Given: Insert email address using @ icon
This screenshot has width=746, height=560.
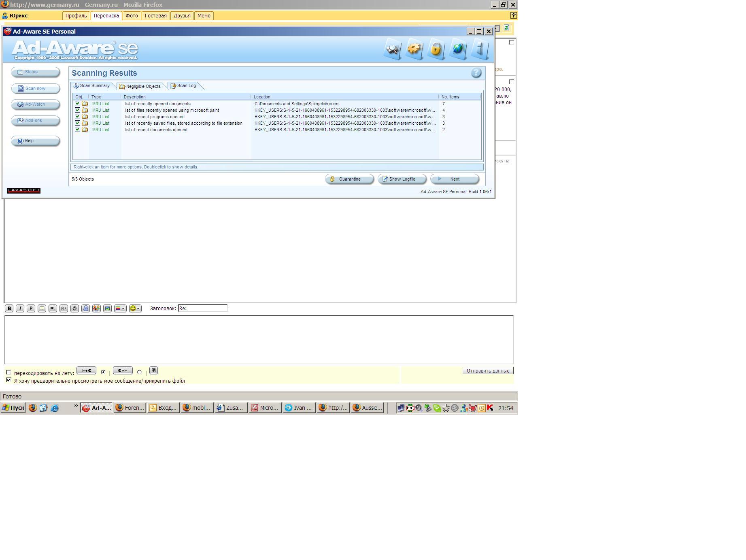Looking at the screenshot, I should click(x=74, y=309).
